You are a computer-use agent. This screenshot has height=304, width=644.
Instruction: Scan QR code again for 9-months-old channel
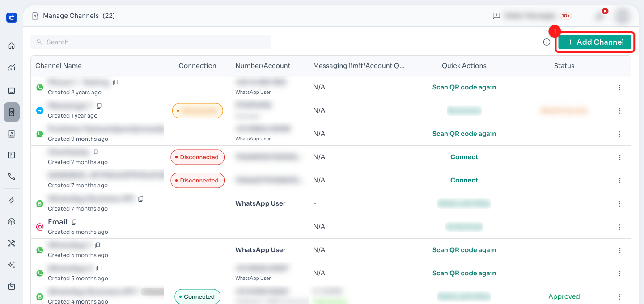point(464,134)
